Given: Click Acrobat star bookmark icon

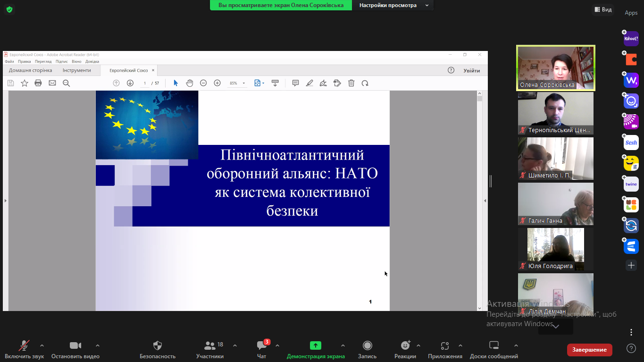Looking at the screenshot, I should [25, 83].
